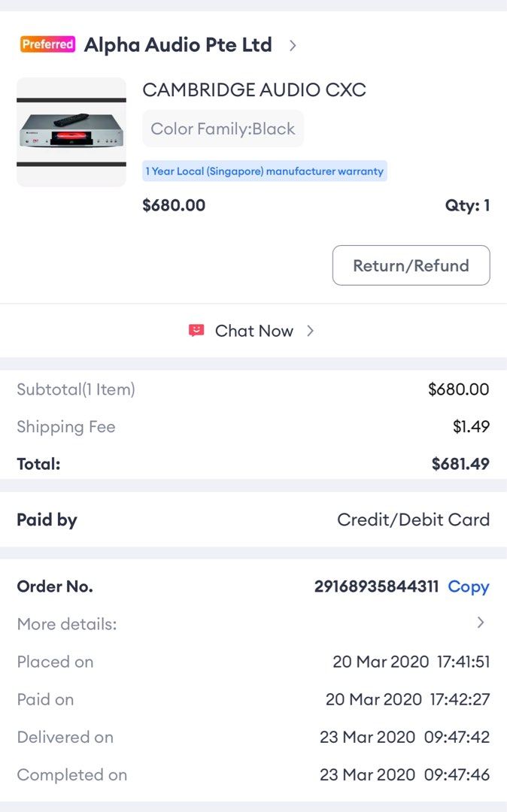The height and width of the screenshot is (812, 507).
Task: Click the Chat Now chat bubble icon
Action: [x=196, y=329]
